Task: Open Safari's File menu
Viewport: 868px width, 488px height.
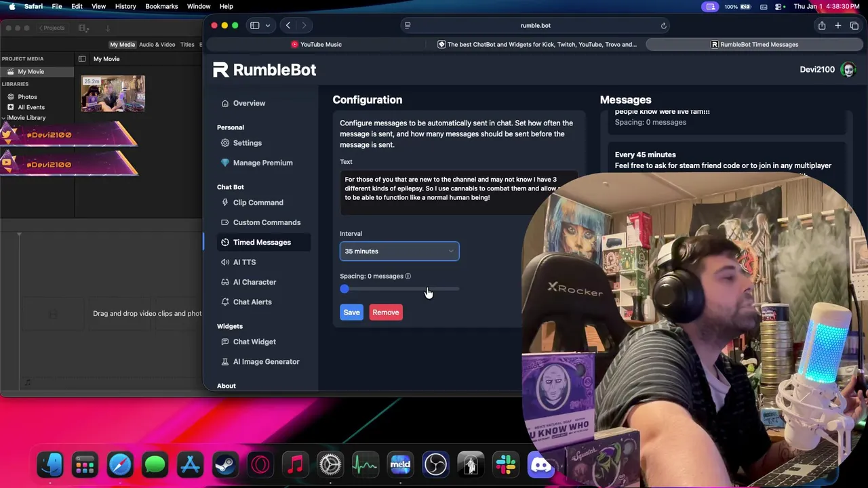Action: (57, 6)
